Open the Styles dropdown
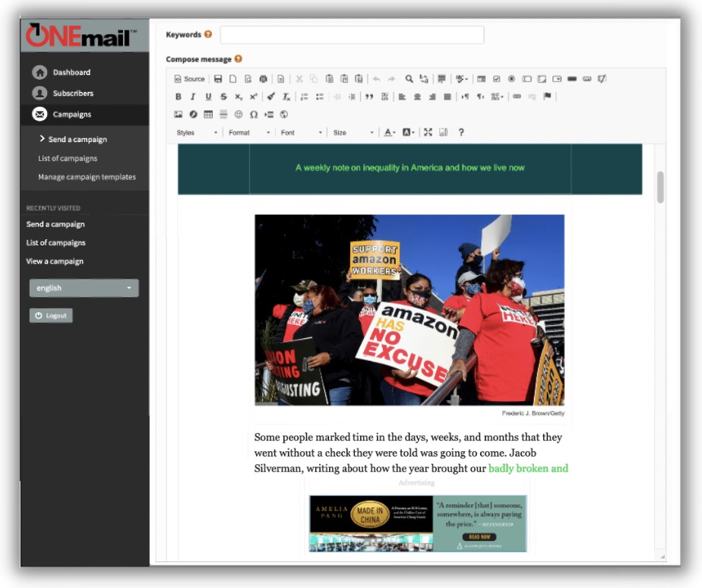 click(197, 132)
